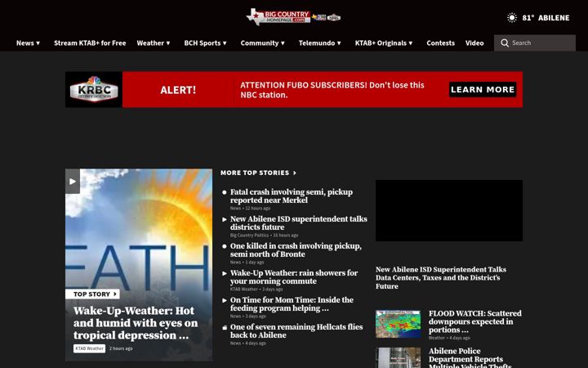Click Abilene Police Department story thumbnail
The image size is (588, 368).
[399, 358]
